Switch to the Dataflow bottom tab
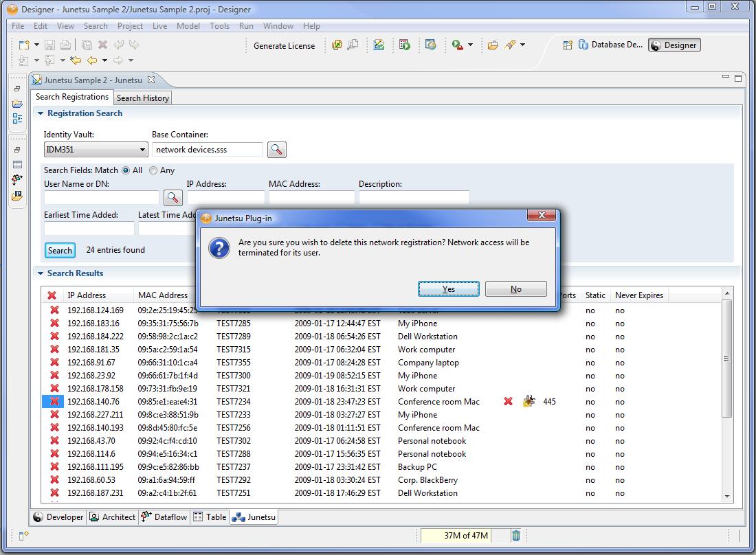This screenshot has height=555, width=756. [164, 517]
